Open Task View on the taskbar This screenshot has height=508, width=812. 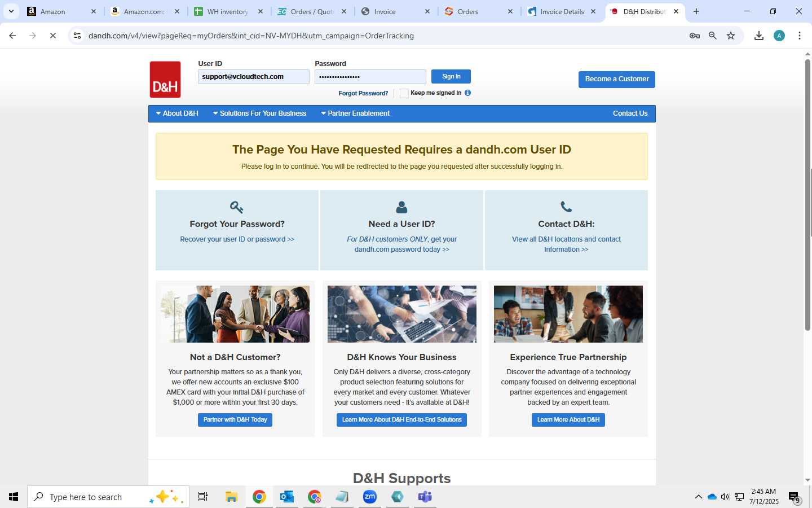203,497
